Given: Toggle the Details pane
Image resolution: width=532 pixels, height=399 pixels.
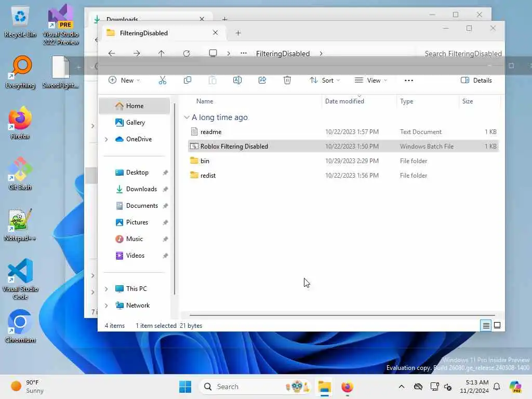Looking at the screenshot, I should pyautogui.click(x=476, y=81).
